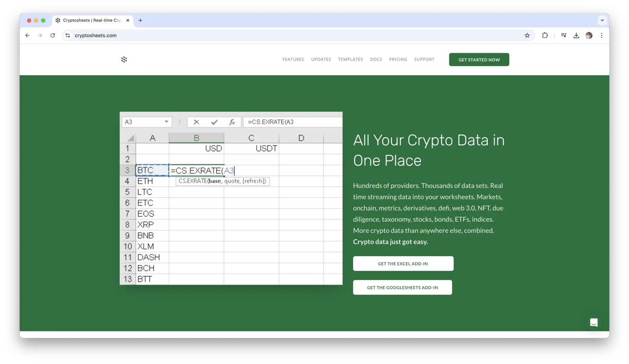Screen dimensions: 629x364
Task: Open a new browser tab
Action: [140, 20]
